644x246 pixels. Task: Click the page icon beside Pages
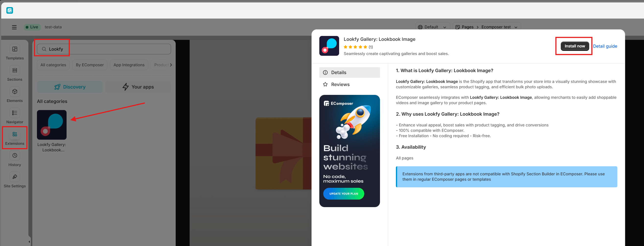[x=458, y=27]
